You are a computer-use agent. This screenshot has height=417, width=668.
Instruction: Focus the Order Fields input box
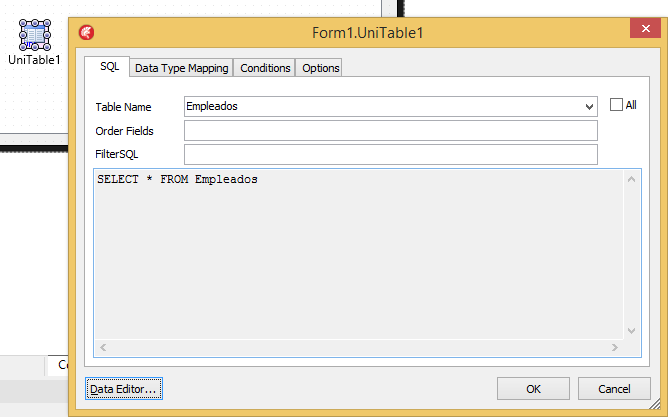click(x=390, y=131)
